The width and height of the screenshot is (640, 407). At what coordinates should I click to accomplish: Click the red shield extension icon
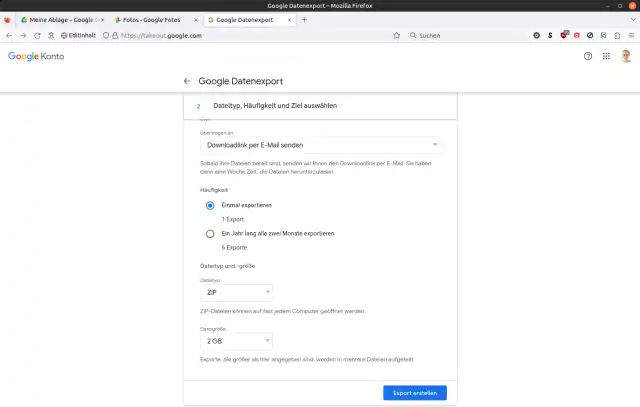point(564,35)
